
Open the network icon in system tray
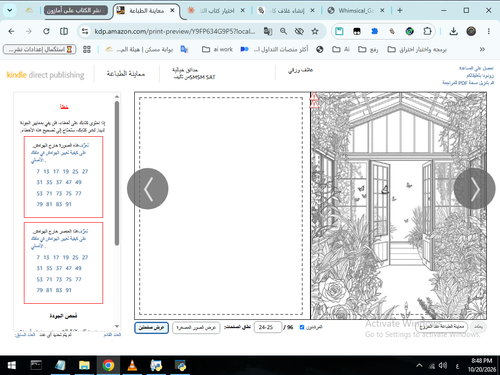click(x=432, y=366)
